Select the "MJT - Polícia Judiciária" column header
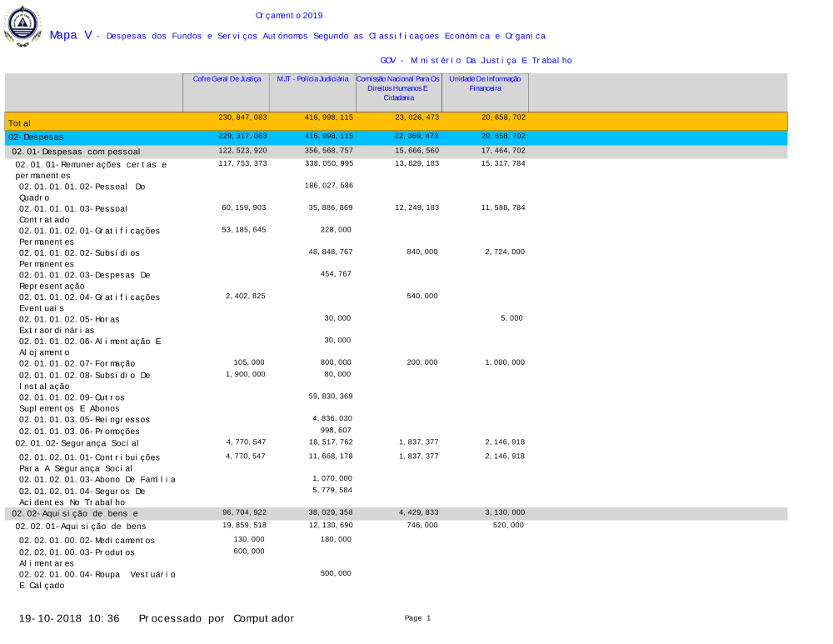The width and height of the screenshot is (833, 644). [x=312, y=79]
